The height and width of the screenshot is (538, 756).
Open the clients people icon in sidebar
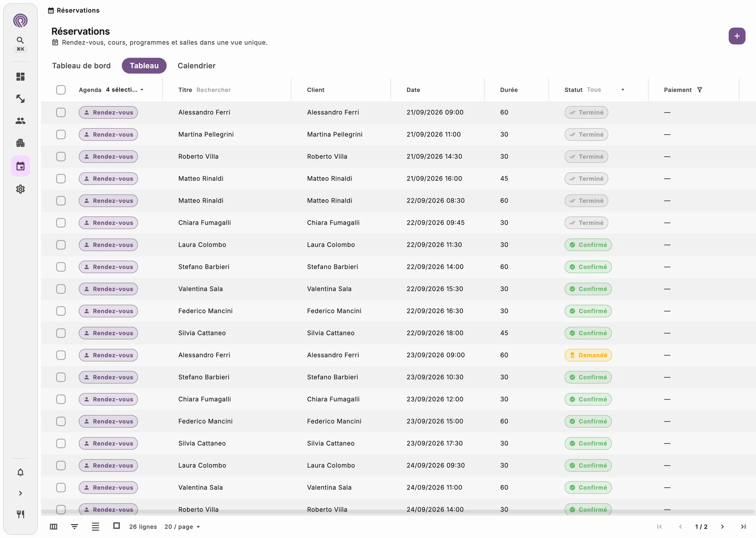(x=20, y=121)
